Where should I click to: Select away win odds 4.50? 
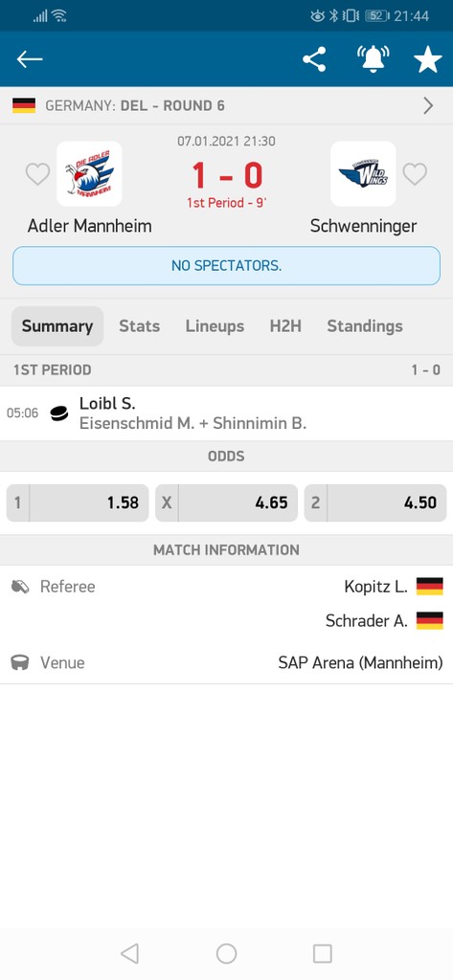[x=375, y=502]
